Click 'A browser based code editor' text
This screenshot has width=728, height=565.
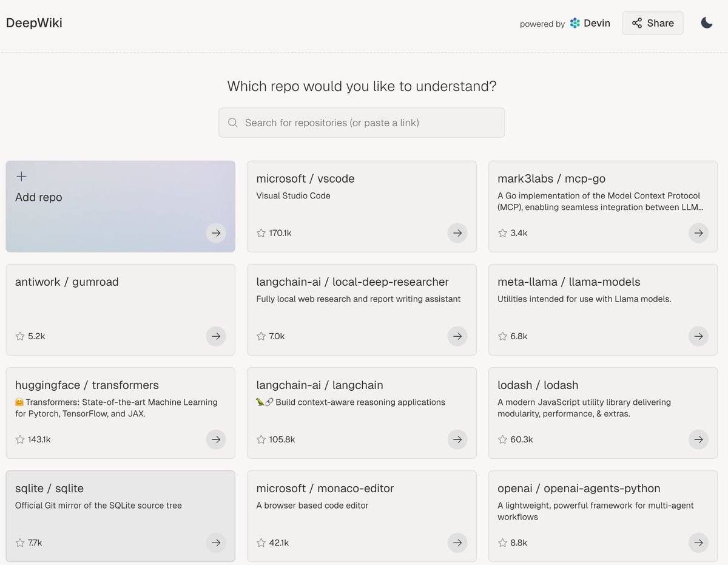point(312,505)
